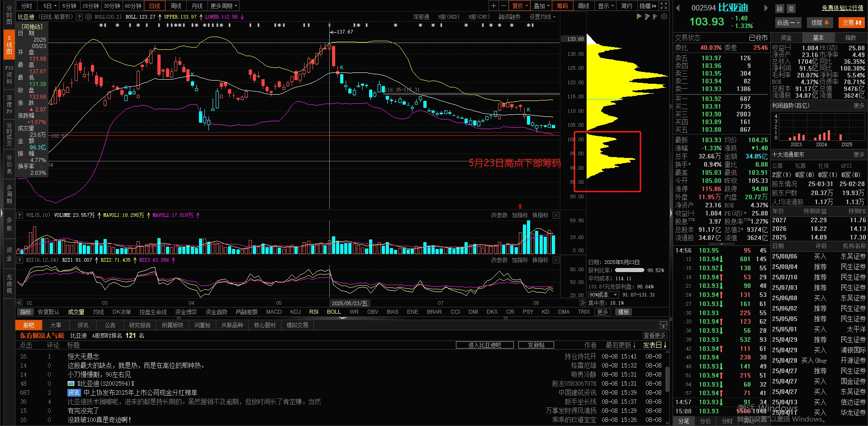The width and height of the screenshot is (868, 426).
Task: Click the 资讯 tag on news post
Action: (x=74, y=392)
